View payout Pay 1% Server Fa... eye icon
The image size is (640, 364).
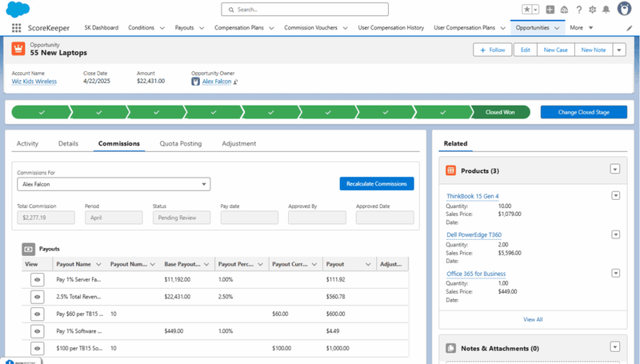tap(37, 279)
